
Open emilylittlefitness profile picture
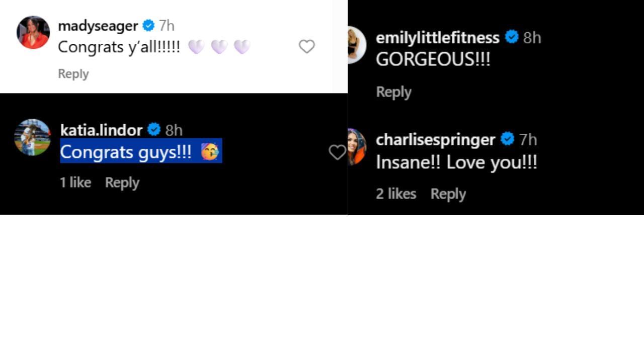356,45
